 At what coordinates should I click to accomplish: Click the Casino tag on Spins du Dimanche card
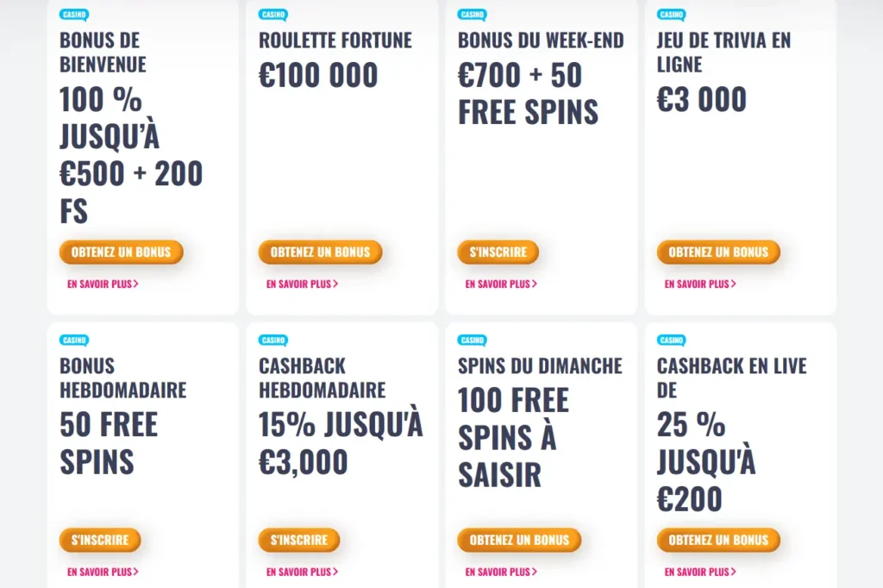[x=473, y=341]
